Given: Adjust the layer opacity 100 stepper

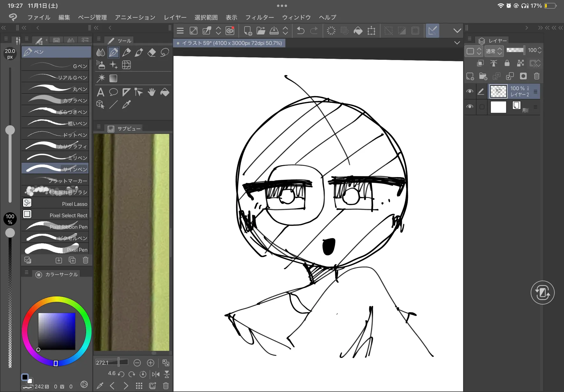Looking at the screenshot, I should (540, 50).
